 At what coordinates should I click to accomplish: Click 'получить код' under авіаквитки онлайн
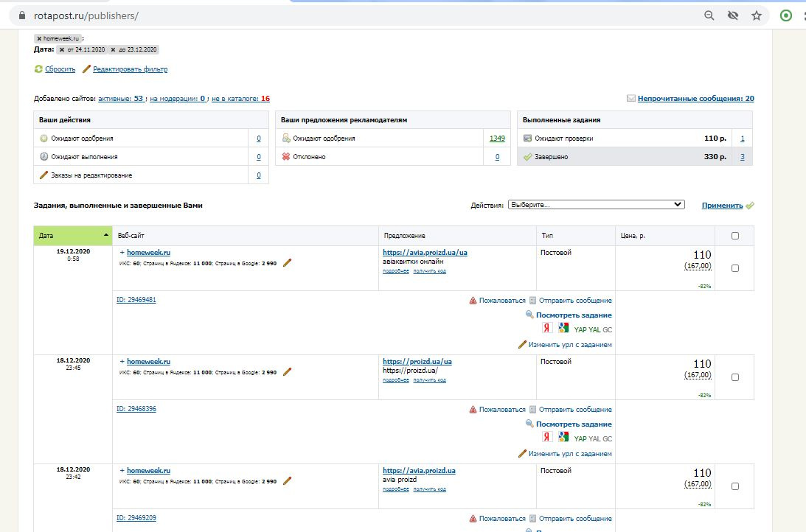coord(430,270)
